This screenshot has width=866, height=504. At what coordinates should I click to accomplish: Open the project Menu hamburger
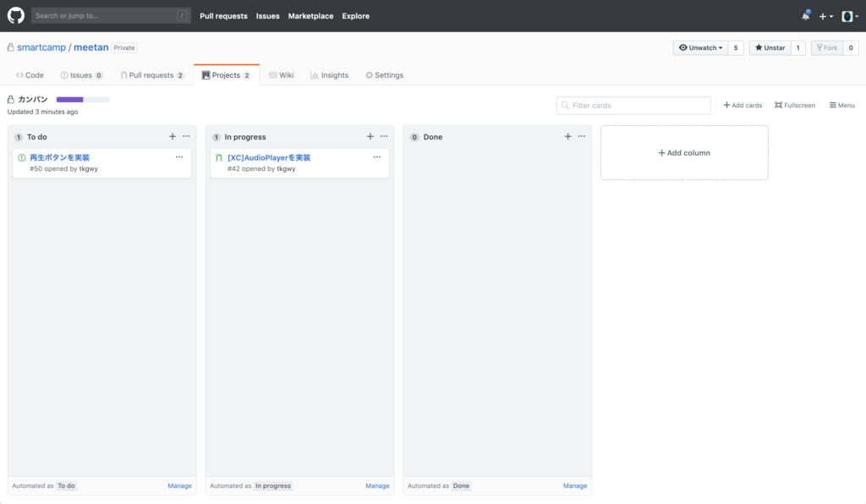(841, 105)
